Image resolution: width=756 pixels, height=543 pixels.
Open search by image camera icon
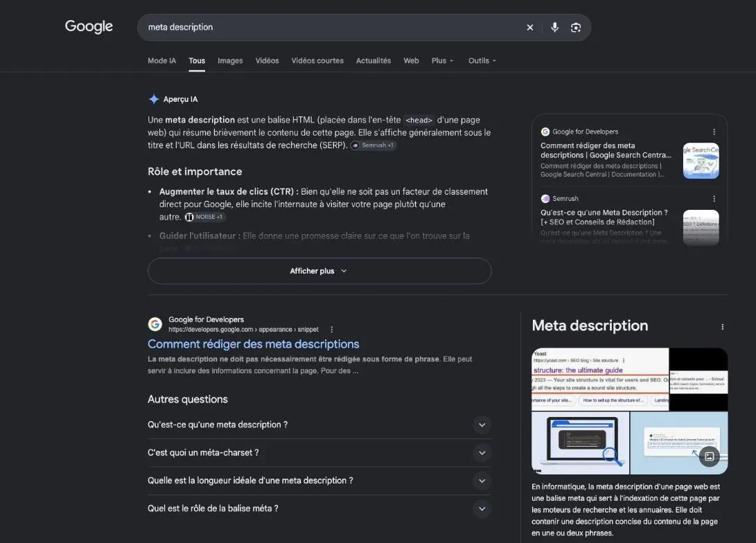coord(576,28)
